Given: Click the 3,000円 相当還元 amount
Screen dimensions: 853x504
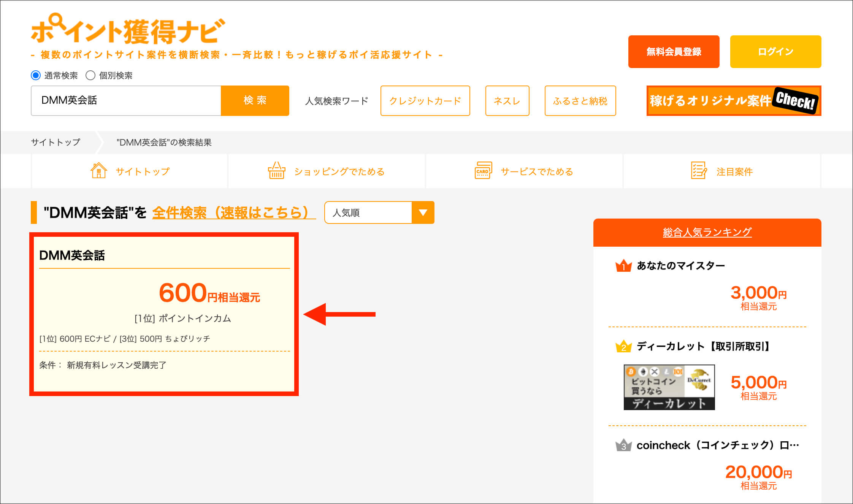Looking at the screenshot, I should [758, 298].
